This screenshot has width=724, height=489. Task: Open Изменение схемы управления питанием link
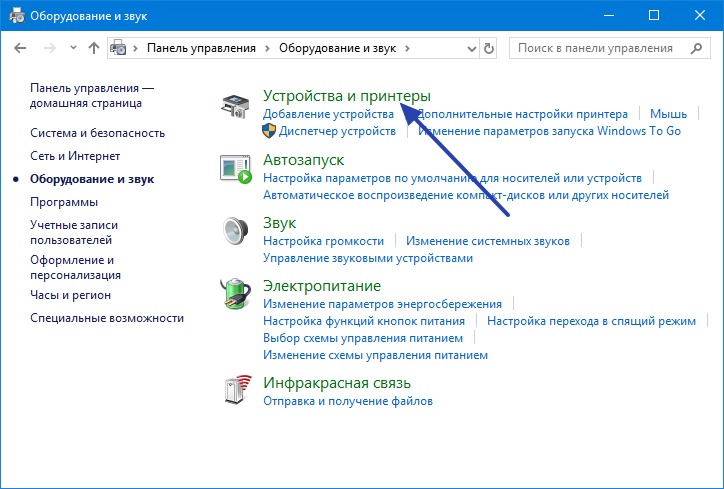375,355
